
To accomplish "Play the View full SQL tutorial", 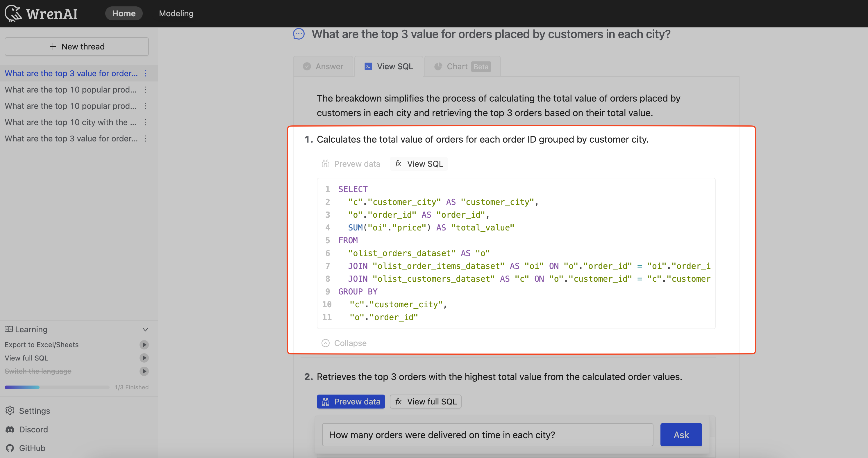I will tap(144, 358).
